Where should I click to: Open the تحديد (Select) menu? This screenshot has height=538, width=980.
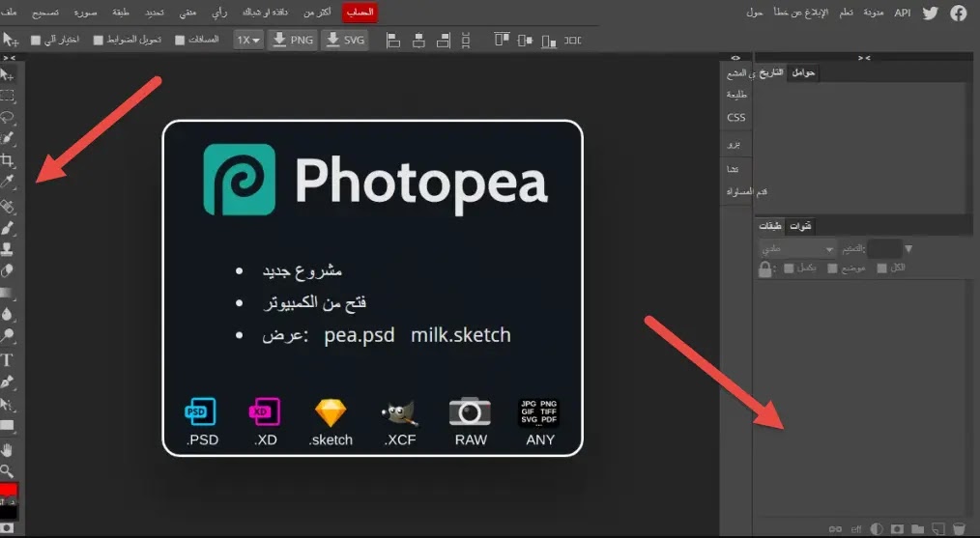click(x=155, y=13)
